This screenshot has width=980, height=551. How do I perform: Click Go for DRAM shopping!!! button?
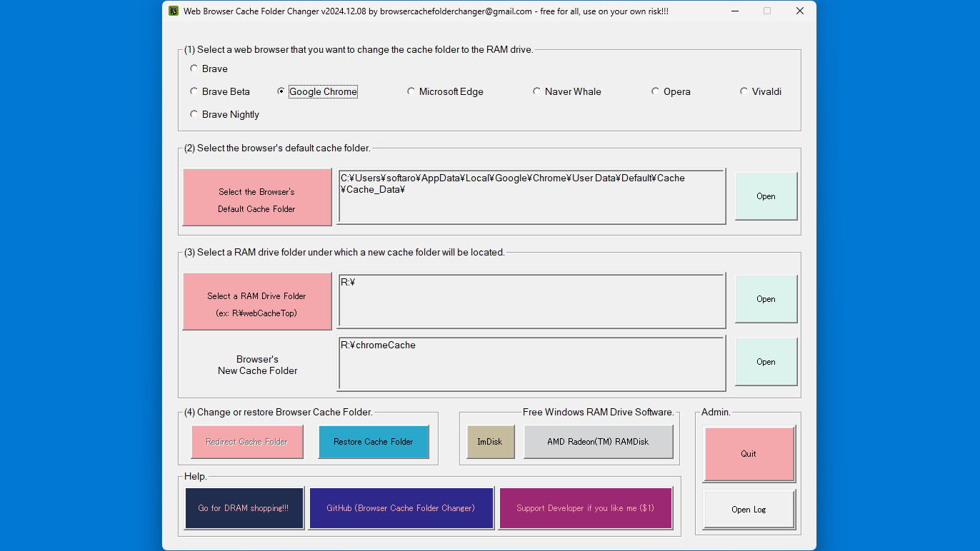(244, 508)
